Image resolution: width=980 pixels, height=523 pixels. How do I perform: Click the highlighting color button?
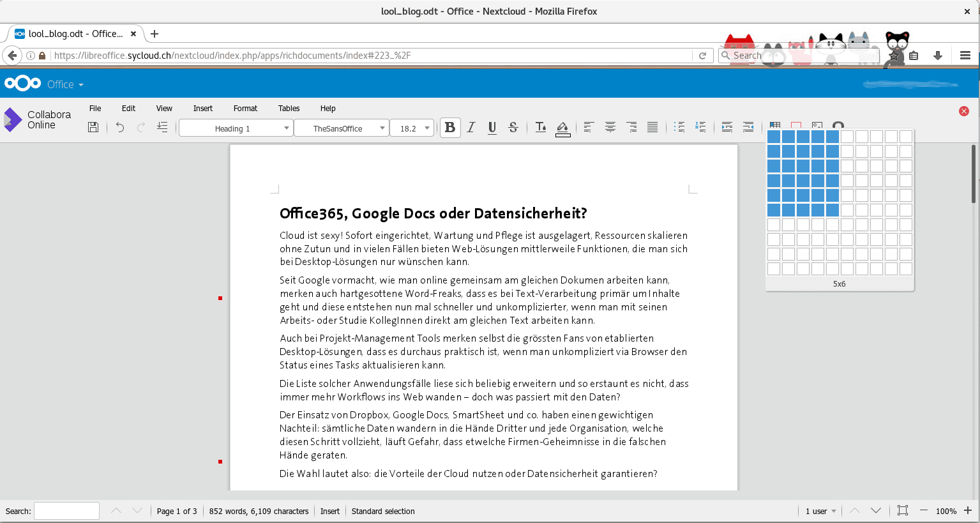click(x=562, y=128)
